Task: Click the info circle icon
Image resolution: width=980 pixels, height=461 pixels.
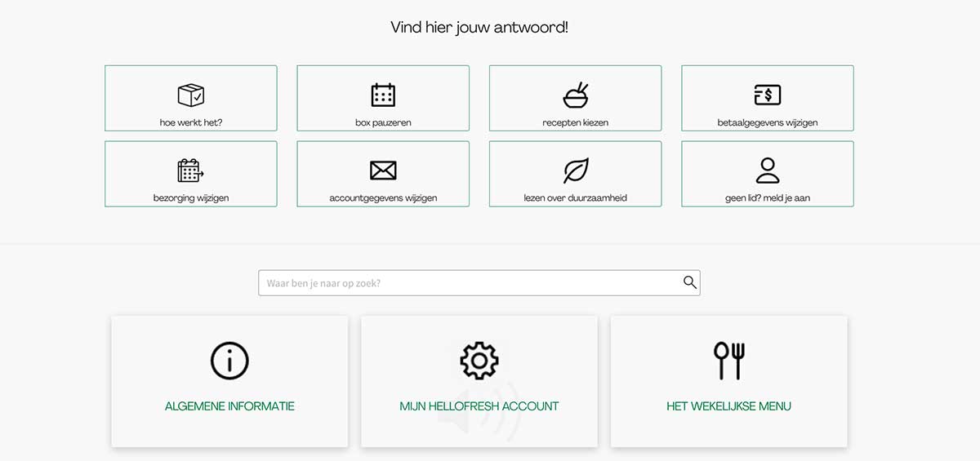Action: click(x=229, y=361)
